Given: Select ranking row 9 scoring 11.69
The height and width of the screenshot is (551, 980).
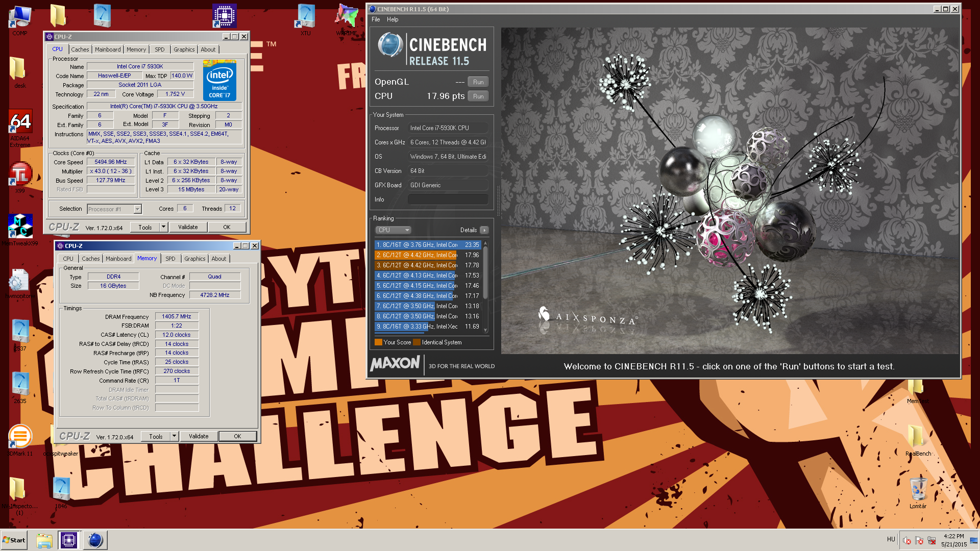Looking at the screenshot, I should coord(428,327).
